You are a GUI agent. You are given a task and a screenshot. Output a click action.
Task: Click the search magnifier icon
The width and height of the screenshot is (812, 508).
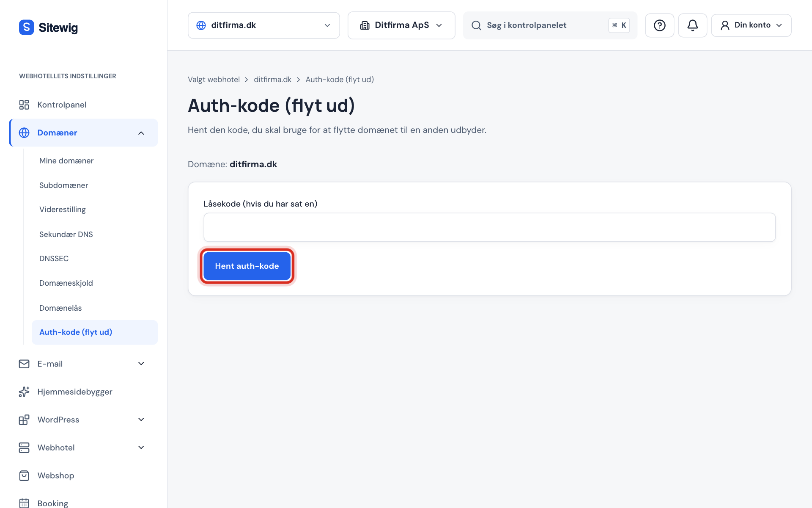click(476, 25)
